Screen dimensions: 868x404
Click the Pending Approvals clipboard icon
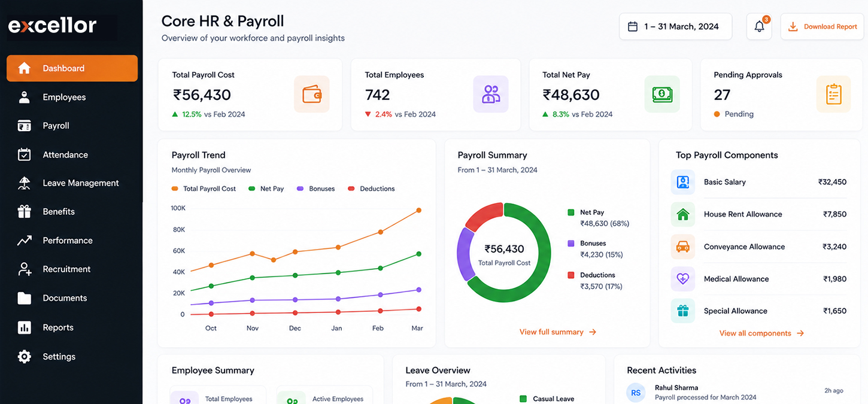coord(833,94)
